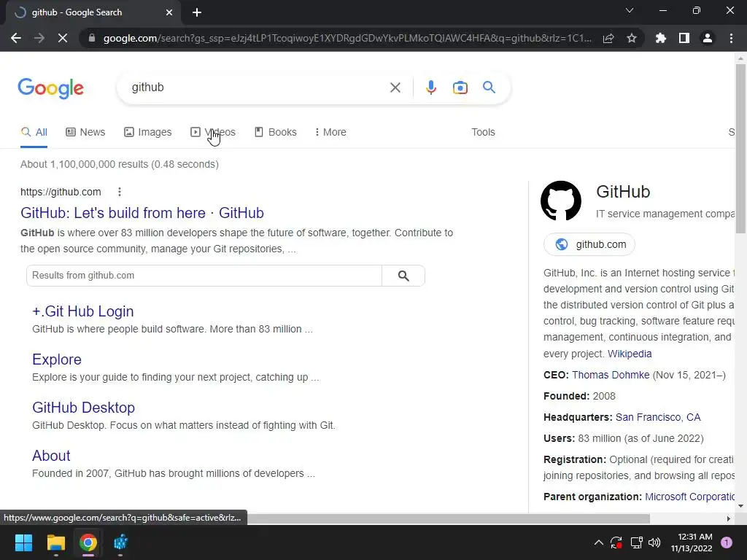The image size is (747, 560).
Task: Open the Explore sitelink
Action: 57,359
